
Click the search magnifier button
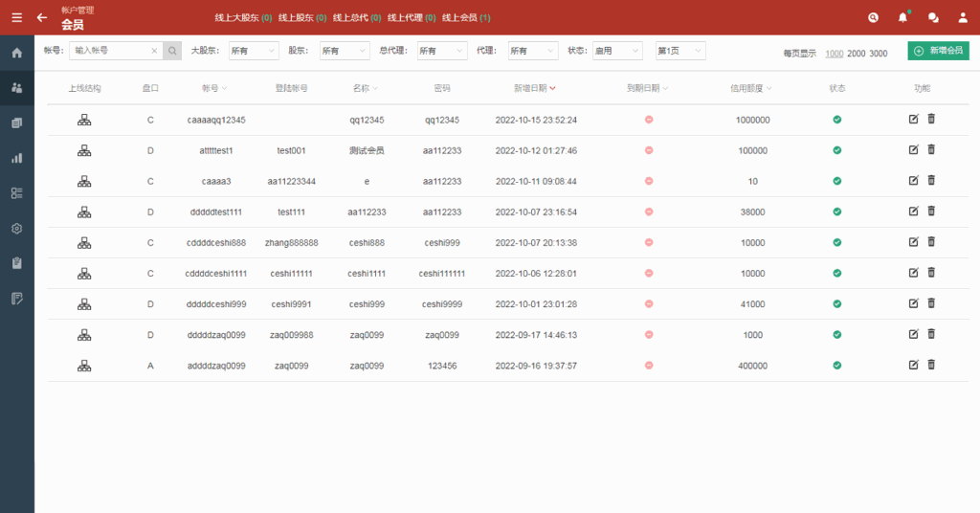(172, 51)
